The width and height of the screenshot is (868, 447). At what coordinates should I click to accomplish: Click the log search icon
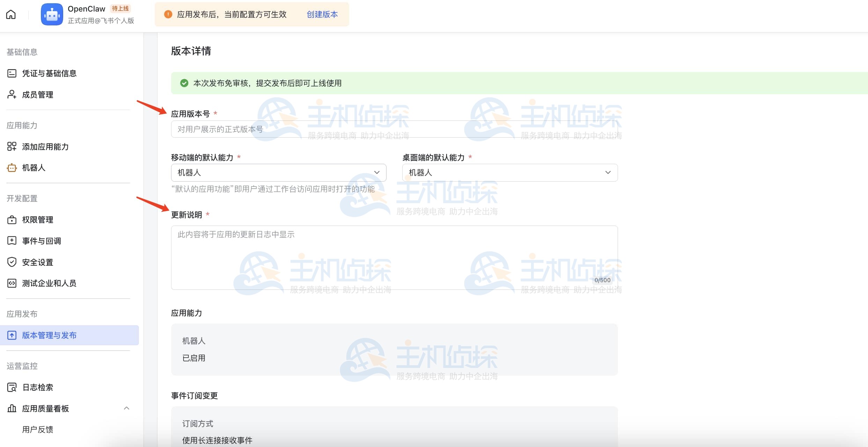click(x=12, y=387)
